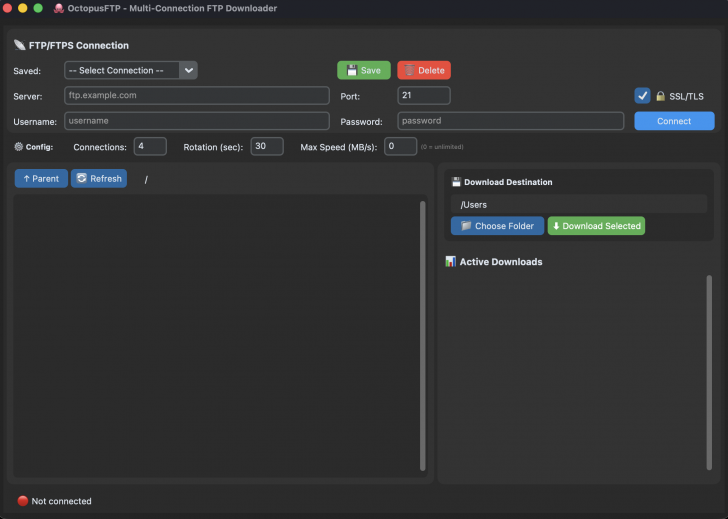The width and height of the screenshot is (728, 519).
Task: Click the Server address input field
Action: pyautogui.click(x=196, y=96)
